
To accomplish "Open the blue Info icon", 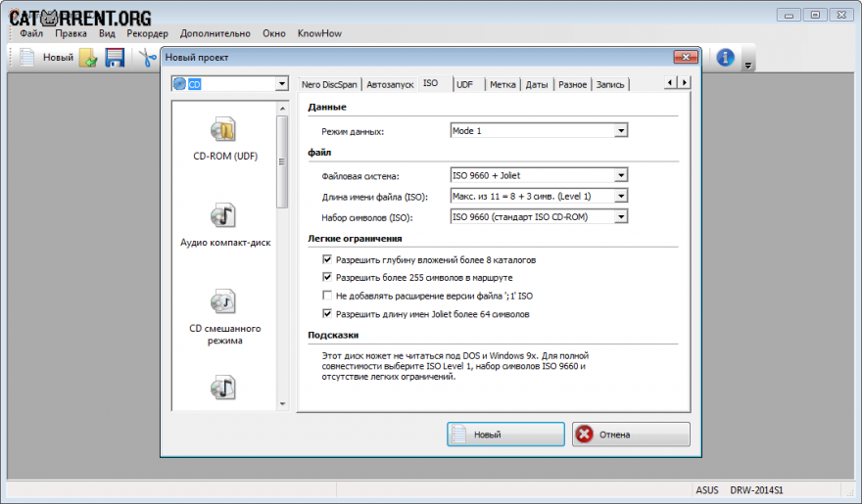I will click(725, 57).
